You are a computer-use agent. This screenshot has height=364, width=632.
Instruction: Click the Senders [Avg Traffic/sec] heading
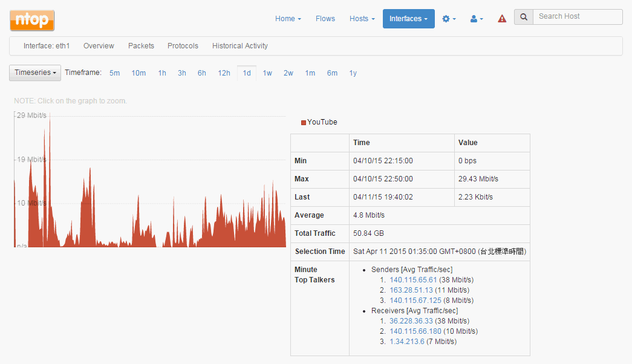(x=412, y=270)
